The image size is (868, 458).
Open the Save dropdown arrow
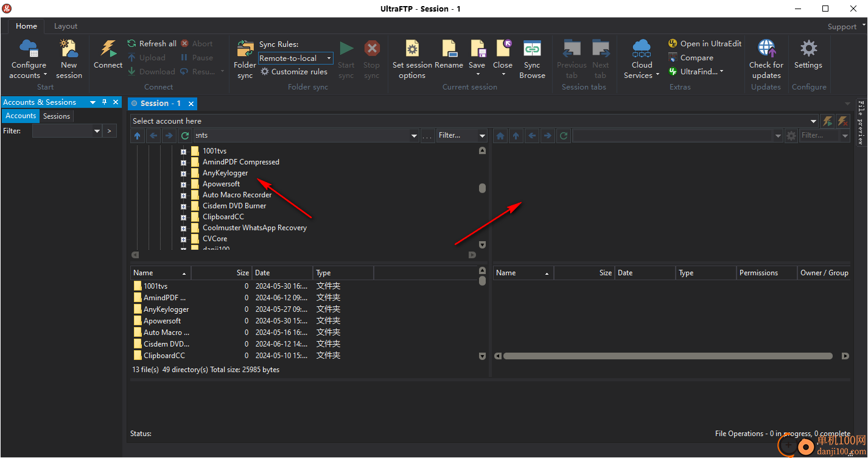point(477,75)
